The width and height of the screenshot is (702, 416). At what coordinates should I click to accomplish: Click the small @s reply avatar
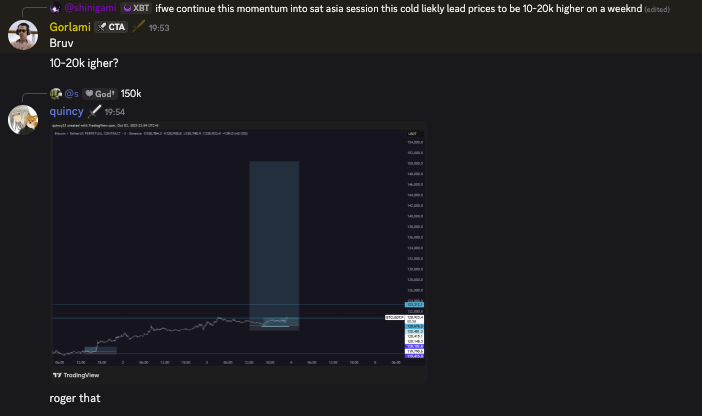[x=56, y=94]
